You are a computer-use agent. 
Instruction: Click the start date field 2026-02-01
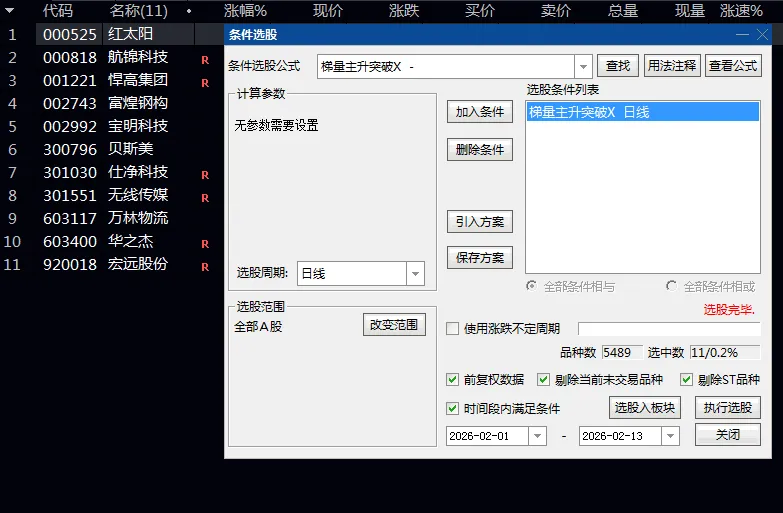coord(487,436)
